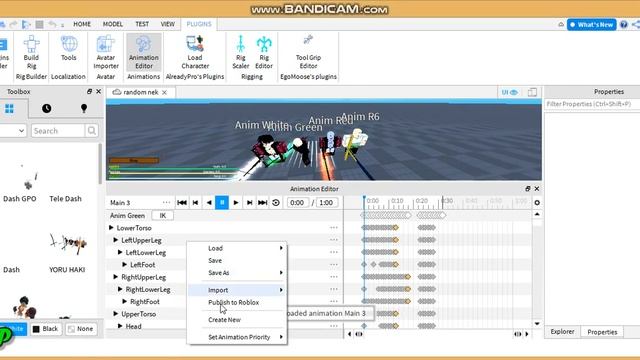Open the LowerTorso track options dots
Screen dimensions: 640x360
pos(333,228)
